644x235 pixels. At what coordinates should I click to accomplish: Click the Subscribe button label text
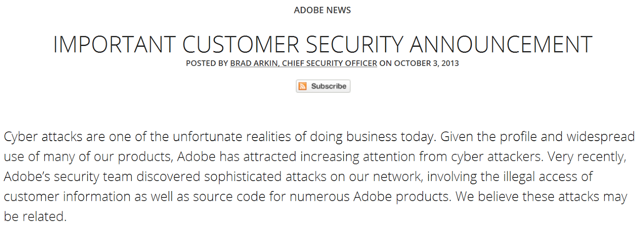click(328, 86)
